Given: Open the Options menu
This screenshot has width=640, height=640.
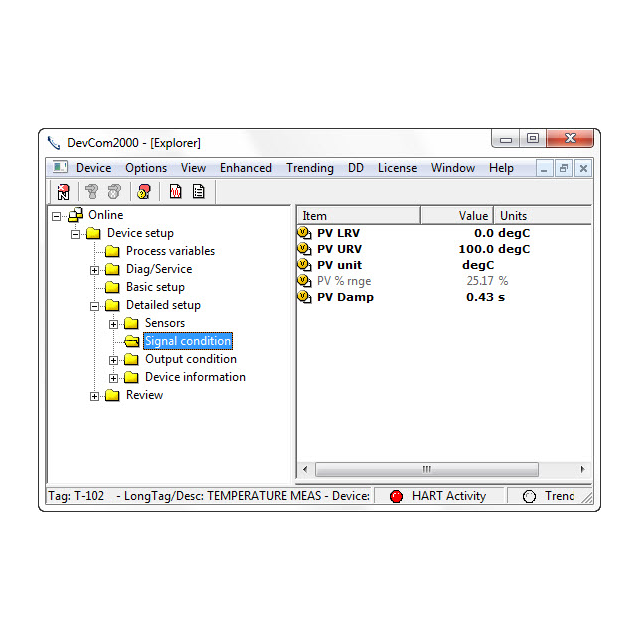Looking at the screenshot, I should point(146,168).
